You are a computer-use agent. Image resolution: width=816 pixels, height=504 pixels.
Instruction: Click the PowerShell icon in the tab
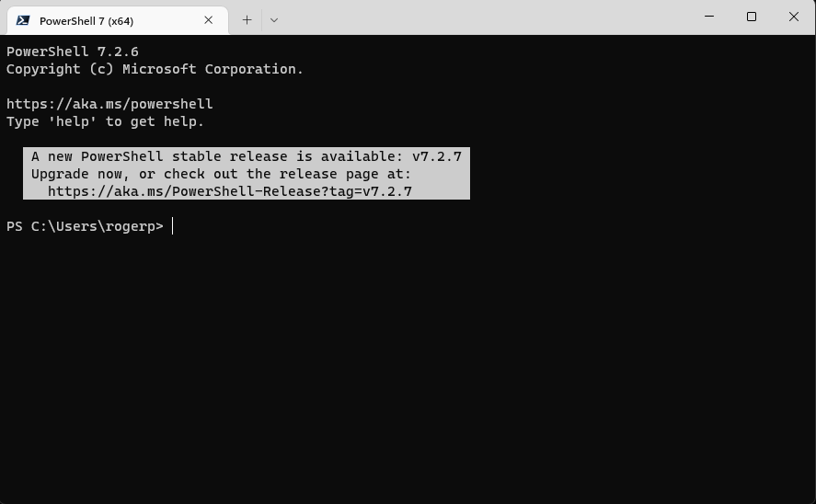coord(23,20)
